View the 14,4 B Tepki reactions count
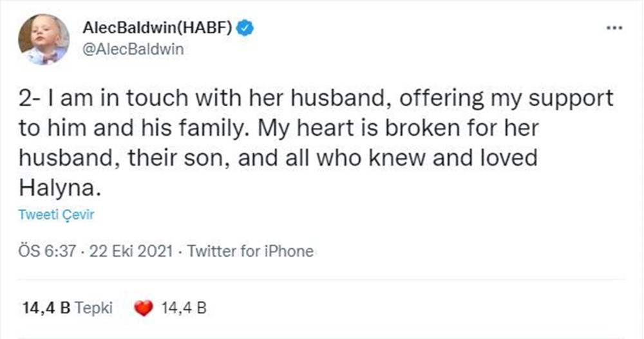The height and width of the screenshot is (339, 644). 66,308
